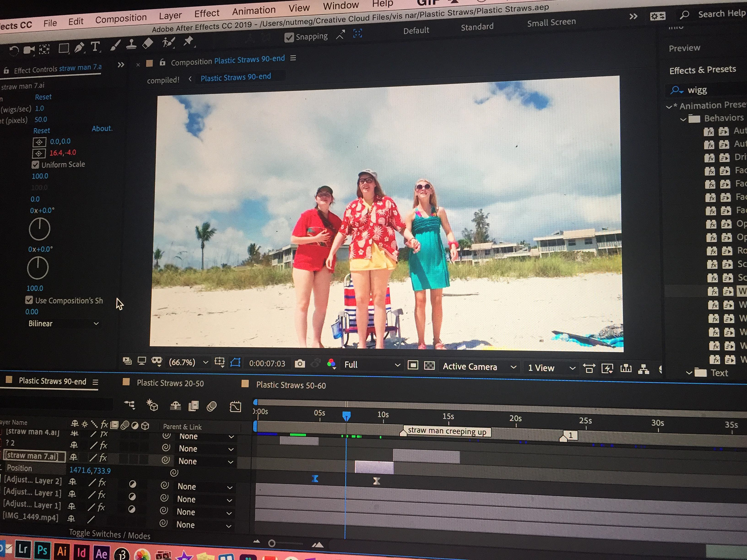Click the straw man creeping up marker

(447, 431)
